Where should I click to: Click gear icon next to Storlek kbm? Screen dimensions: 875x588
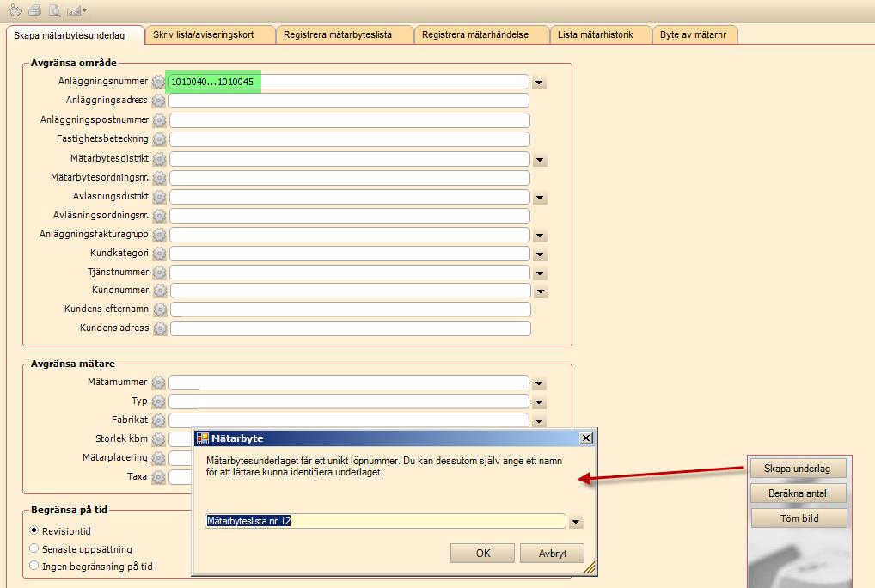pos(158,439)
